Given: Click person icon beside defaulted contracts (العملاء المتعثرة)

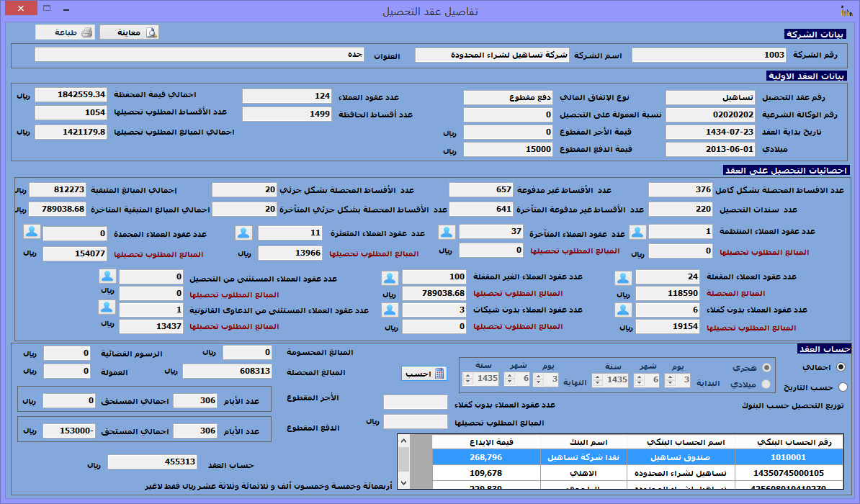Looking at the screenshot, I should [244, 233].
